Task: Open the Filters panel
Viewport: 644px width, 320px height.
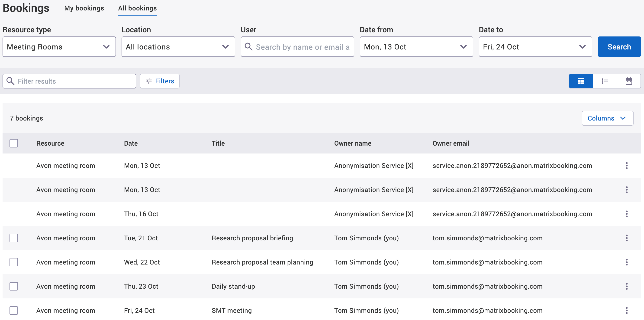Action: pyautogui.click(x=160, y=81)
